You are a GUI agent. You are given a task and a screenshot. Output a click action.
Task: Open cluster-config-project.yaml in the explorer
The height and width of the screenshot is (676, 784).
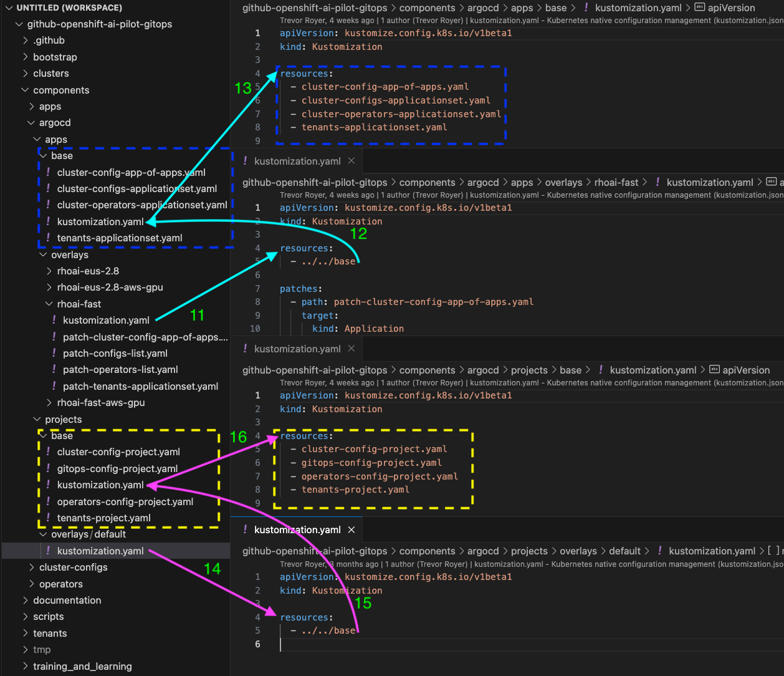(118, 451)
